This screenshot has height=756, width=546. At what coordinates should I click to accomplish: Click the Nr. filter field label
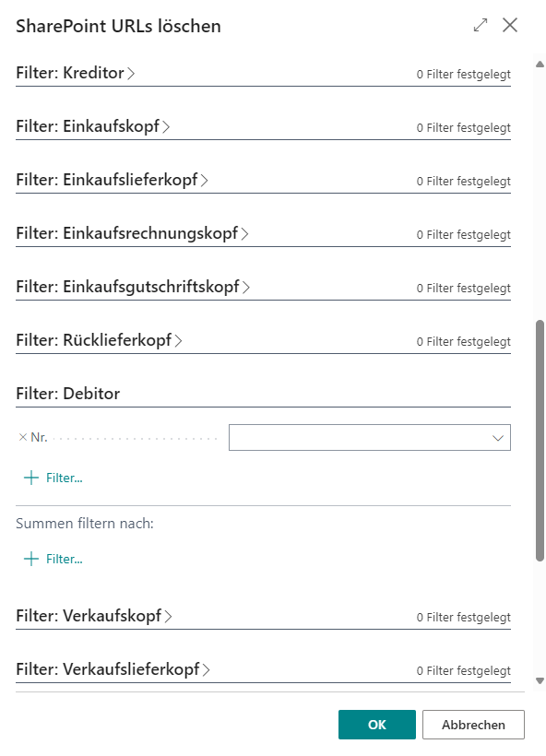click(38, 437)
